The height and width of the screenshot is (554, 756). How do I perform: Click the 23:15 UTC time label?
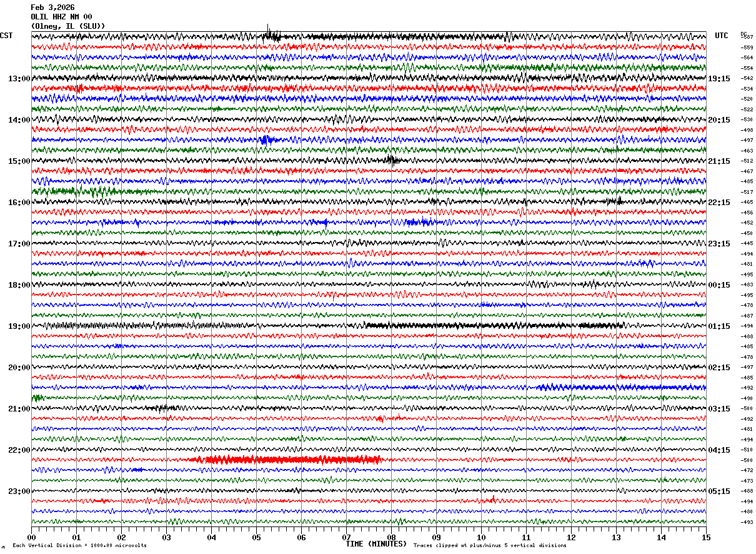click(719, 244)
